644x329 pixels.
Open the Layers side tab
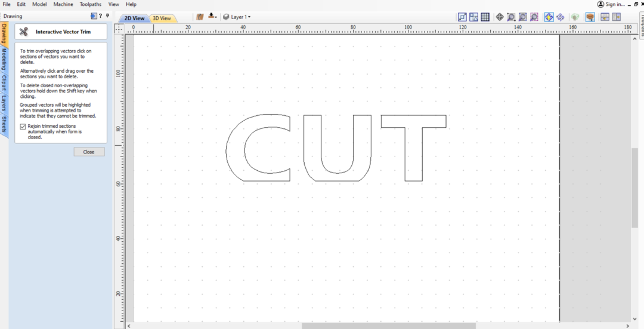pyautogui.click(x=4, y=103)
